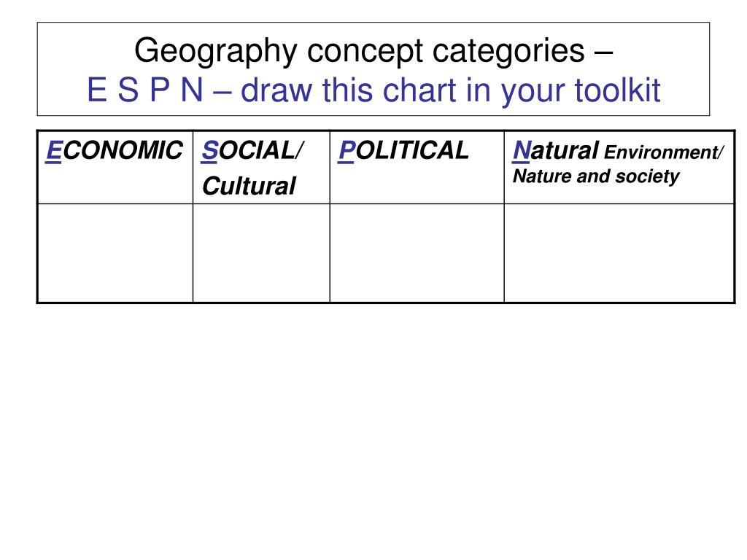747x560 pixels.
Task: Click the word 'toolkit' in subtitle
Action: 617,90
